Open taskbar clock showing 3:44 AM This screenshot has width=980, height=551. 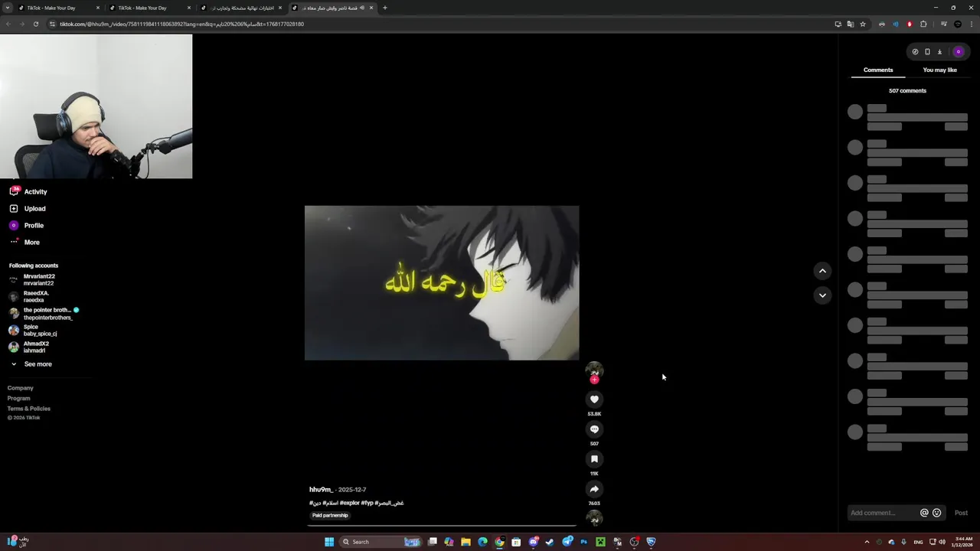(x=962, y=542)
